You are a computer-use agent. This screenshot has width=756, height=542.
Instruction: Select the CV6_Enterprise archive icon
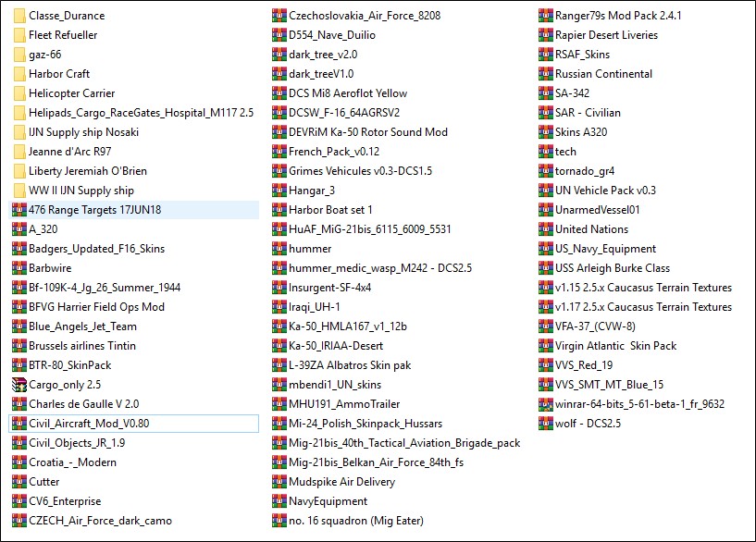point(19,501)
